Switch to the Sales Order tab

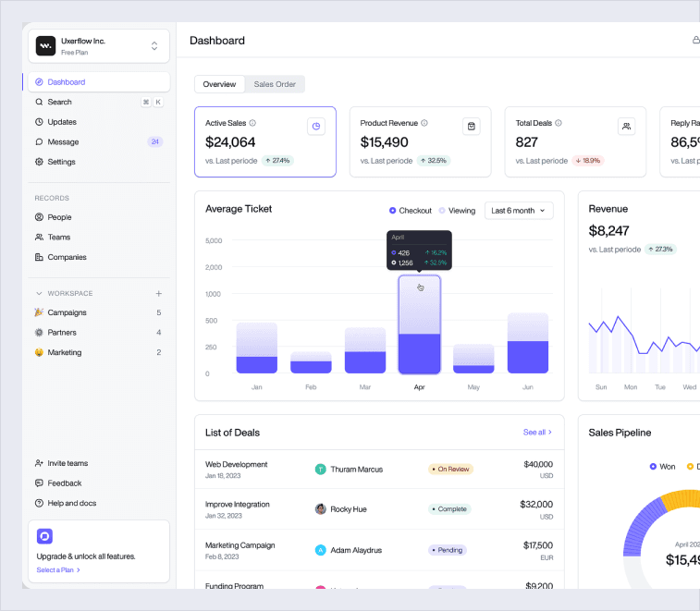tap(275, 84)
